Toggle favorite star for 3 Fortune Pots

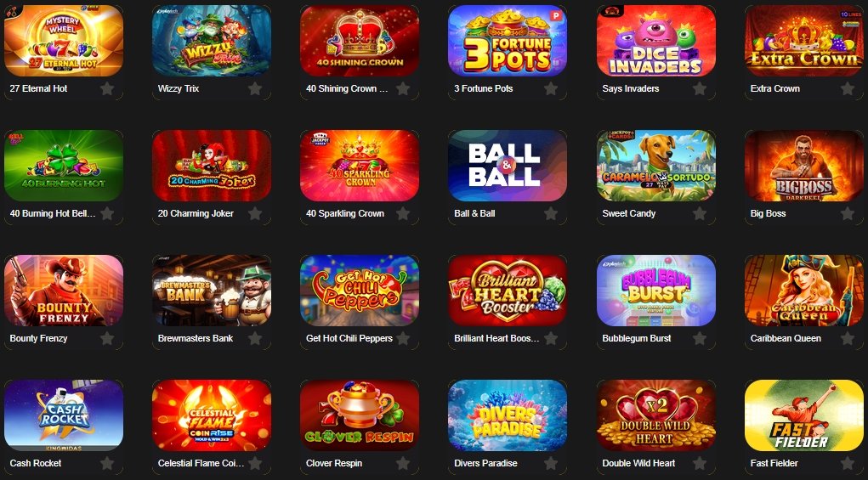[551, 88]
